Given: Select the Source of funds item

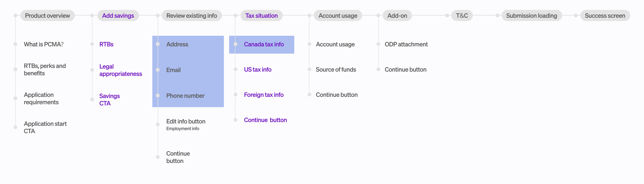Looking at the screenshot, I should tap(336, 69).
